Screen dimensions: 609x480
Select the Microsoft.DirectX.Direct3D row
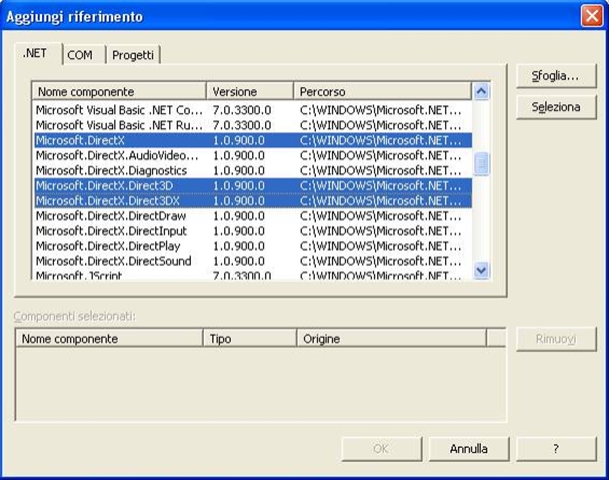click(x=253, y=186)
